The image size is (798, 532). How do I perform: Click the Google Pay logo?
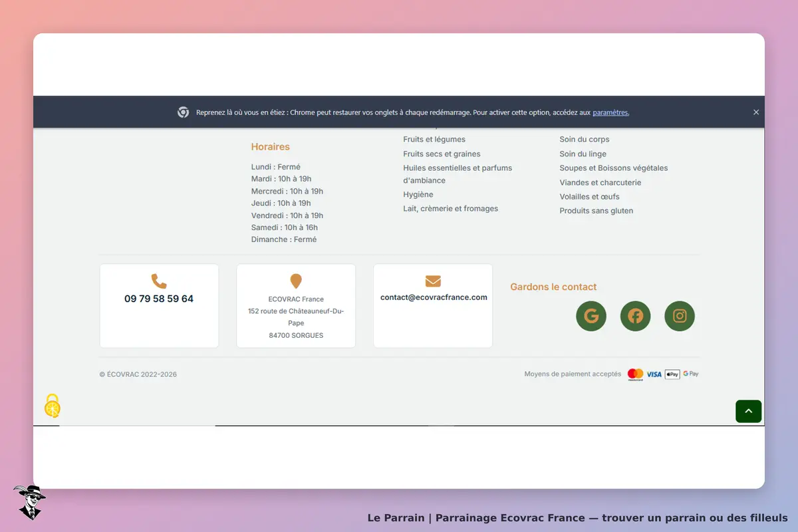click(x=691, y=374)
